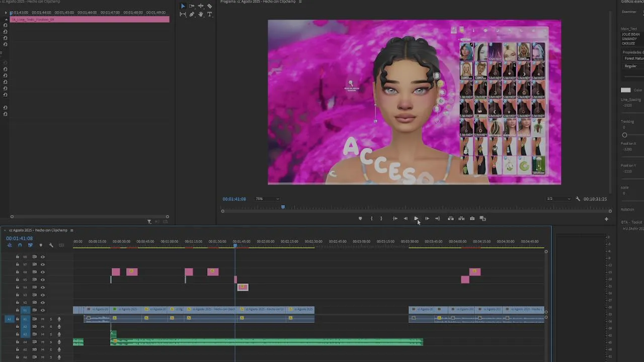Click the timeline playhead timecode 00:01:41:08
644x362 pixels.
(19, 238)
